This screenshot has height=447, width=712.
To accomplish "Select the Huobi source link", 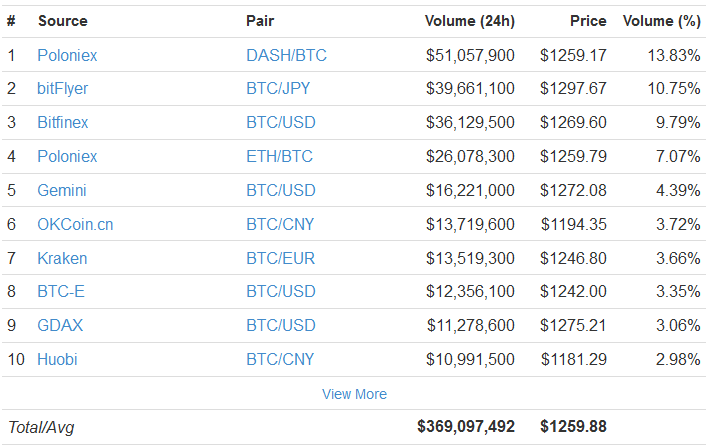I will (x=57, y=359).
